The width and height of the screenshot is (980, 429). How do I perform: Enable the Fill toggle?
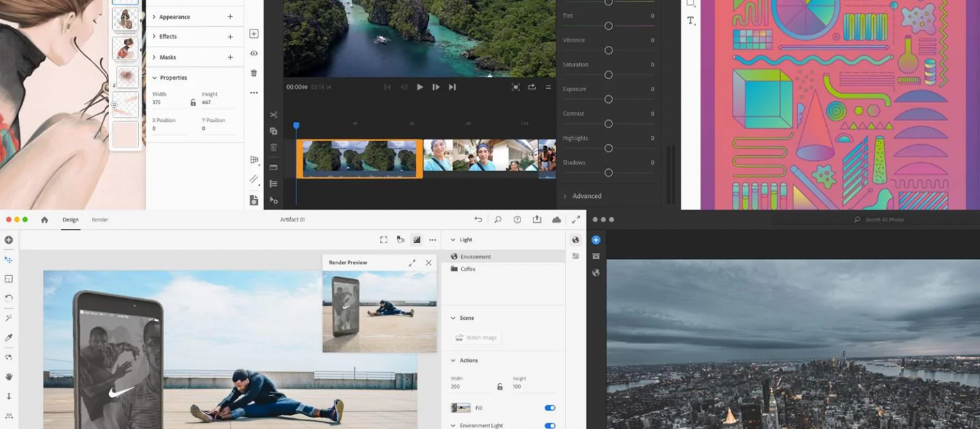pos(549,407)
